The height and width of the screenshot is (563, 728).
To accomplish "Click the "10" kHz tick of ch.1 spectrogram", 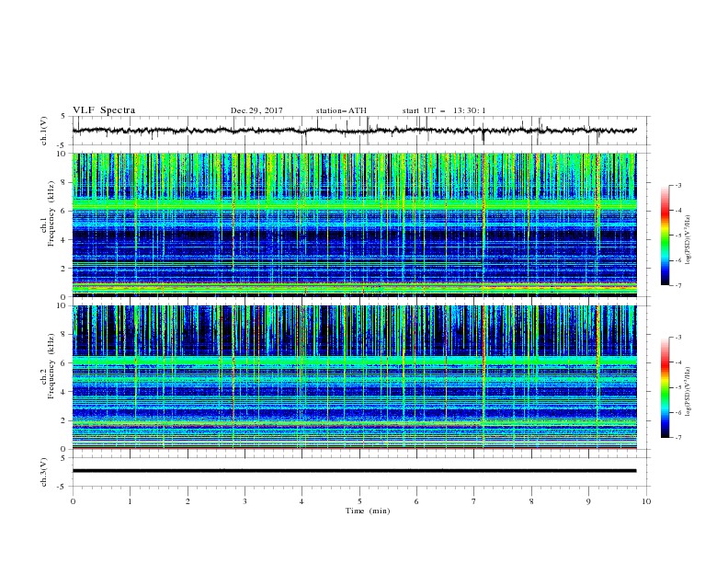I will [x=62, y=154].
